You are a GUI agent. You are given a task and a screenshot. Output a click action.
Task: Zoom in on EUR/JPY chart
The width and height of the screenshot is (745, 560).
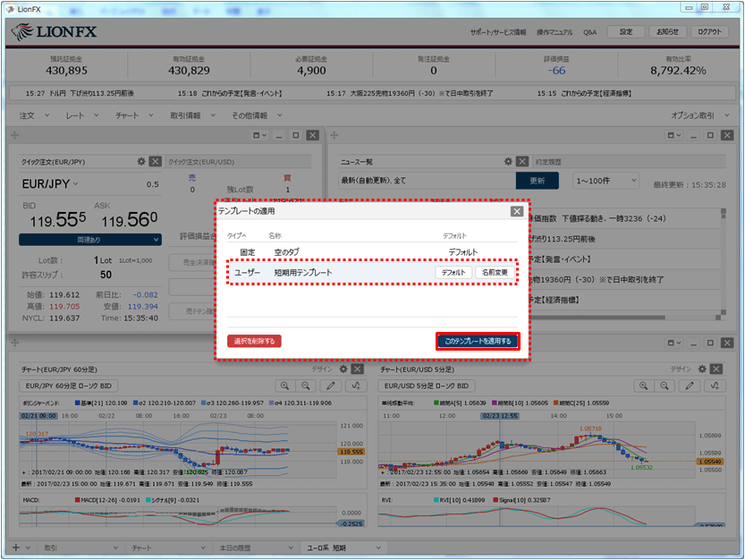coord(284,386)
